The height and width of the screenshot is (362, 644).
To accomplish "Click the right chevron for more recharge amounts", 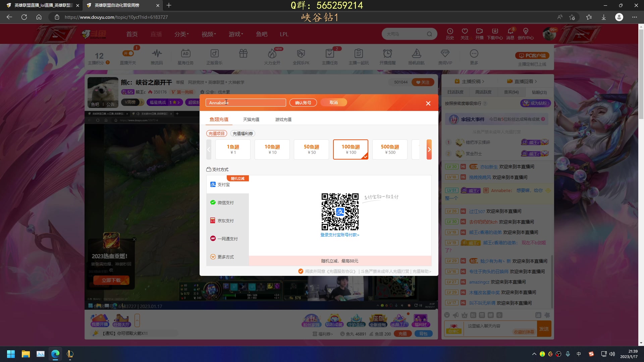I will (x=429, y=149).
